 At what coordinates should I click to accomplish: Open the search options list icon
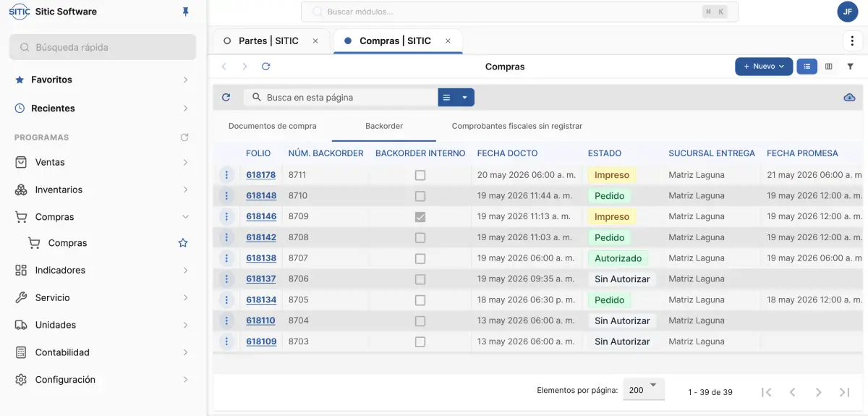(x=447, y=97)
